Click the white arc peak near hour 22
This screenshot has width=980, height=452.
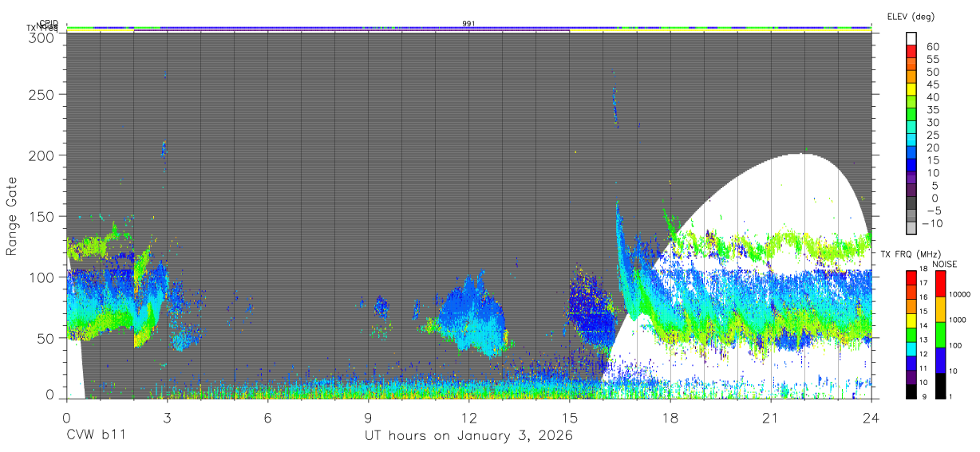coord(801,156)
